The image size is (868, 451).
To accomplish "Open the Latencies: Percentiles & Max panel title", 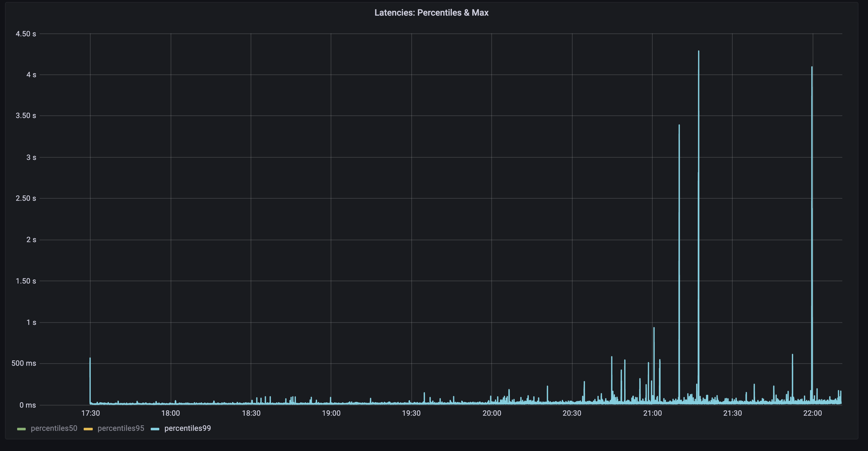I will point(431,13).
